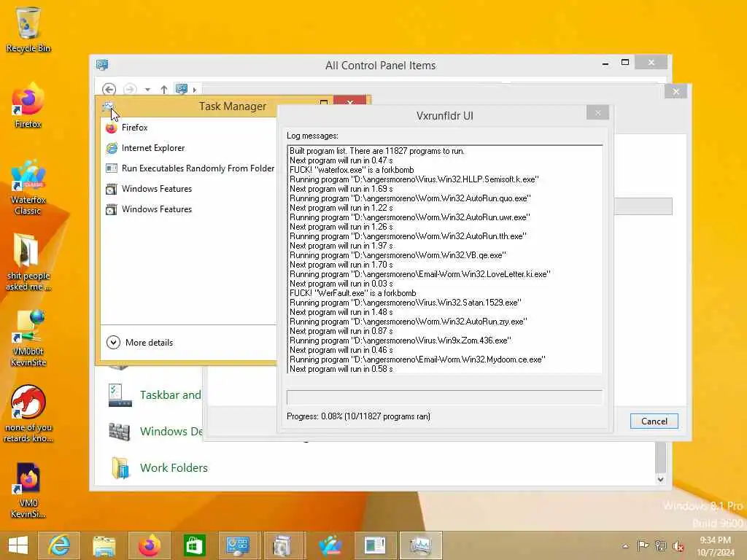Click the Control Panel window system icon
Image resolution: width=747 pixels, height=560 pixels.
[x=102, y=65]
